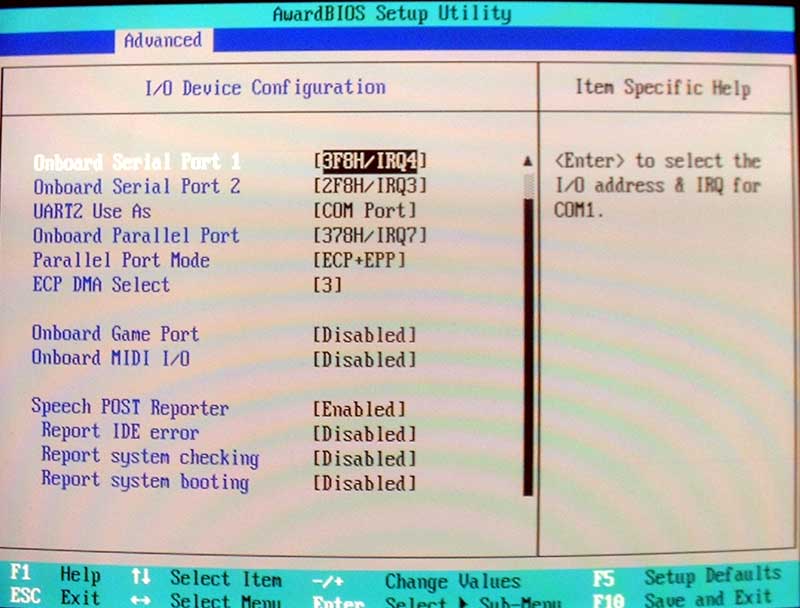The image size is (800, 608).
Task: Toggle Report system booting Disabled value
Action: (365, 483)
